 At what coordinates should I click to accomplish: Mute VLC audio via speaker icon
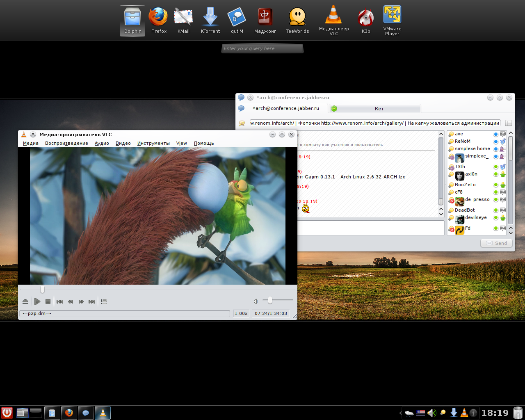coord(256,301)
